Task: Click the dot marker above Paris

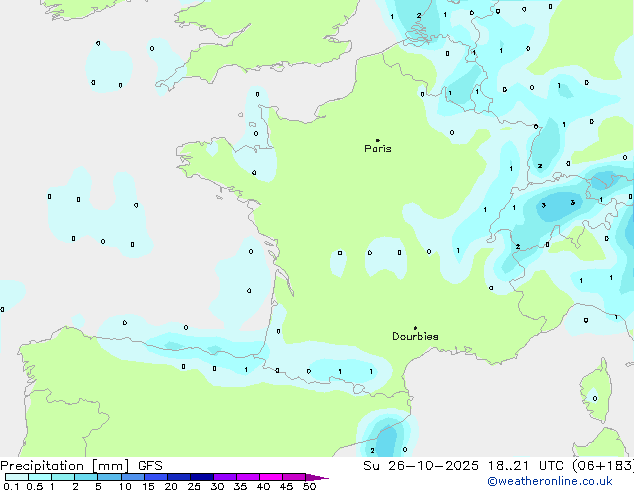Action: (378, 140)
